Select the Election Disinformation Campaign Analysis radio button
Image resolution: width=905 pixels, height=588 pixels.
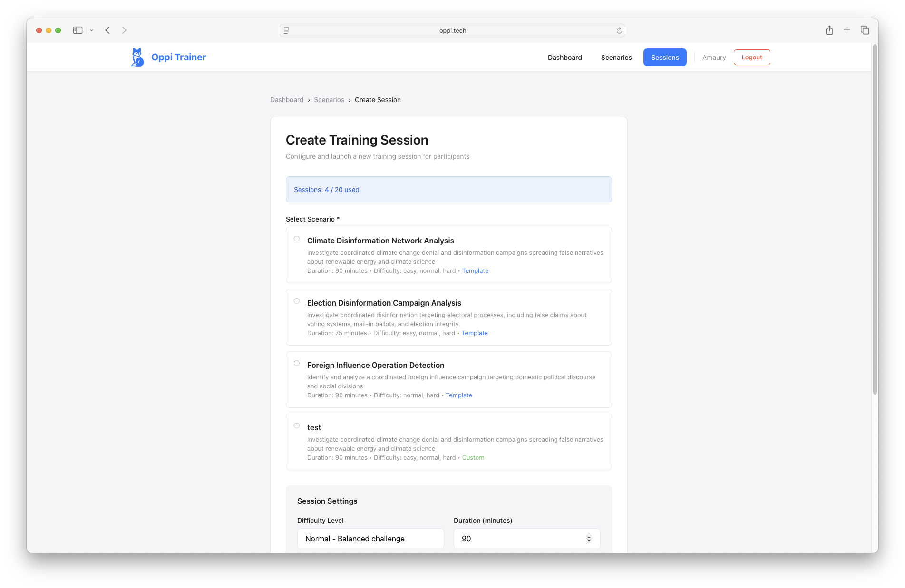coord(297,301)
